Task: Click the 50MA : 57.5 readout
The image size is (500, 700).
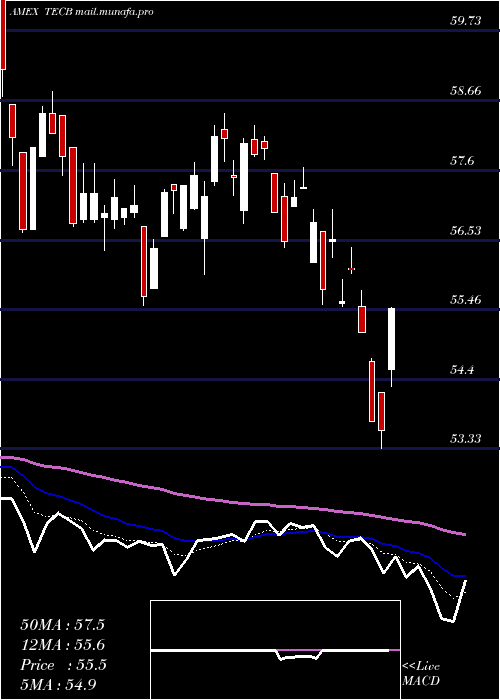Action: [62, 625]
